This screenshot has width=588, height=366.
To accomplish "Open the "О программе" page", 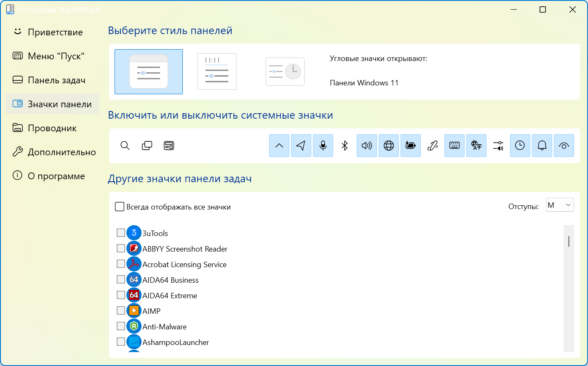I will [56, 176].
